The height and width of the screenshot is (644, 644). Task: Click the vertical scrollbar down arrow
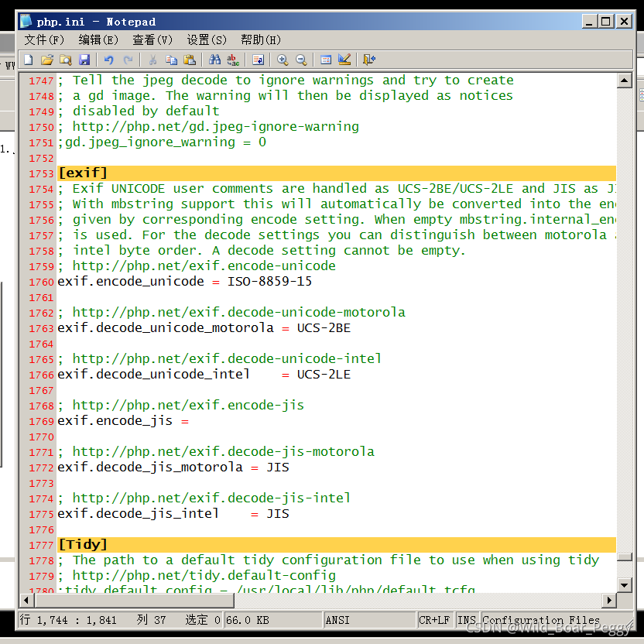click(625, 585)
